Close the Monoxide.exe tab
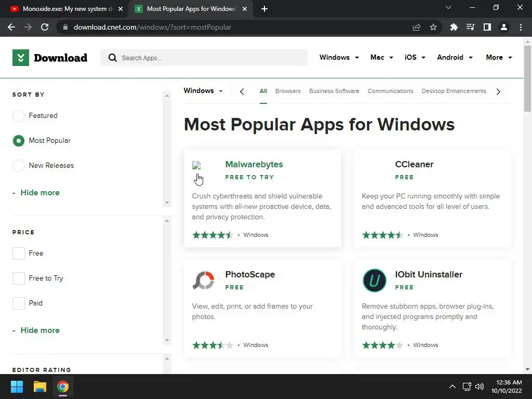Image resolution: width=532 pixels, height=399 pixels. [x=121, y=9]
